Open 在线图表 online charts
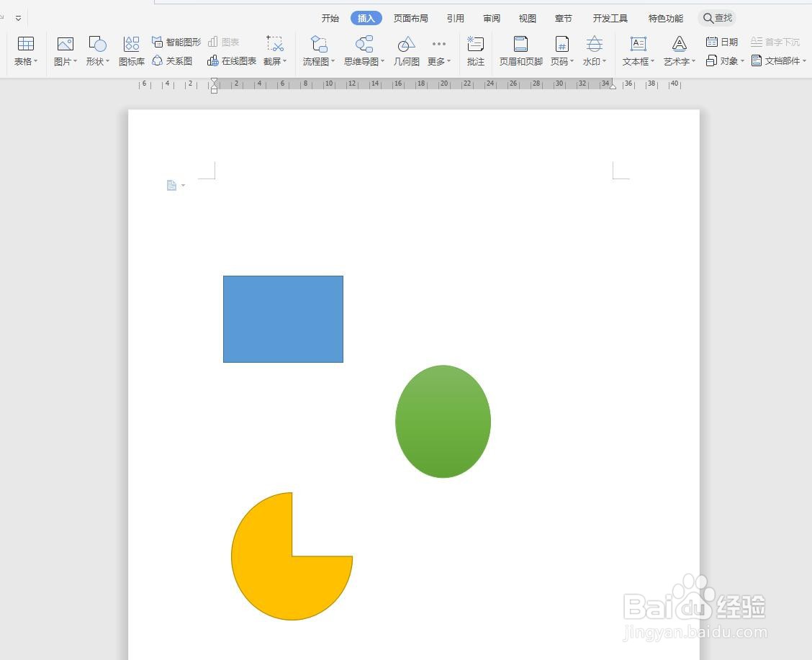Viewport: 812px width, 660px height. pos(232,61)
